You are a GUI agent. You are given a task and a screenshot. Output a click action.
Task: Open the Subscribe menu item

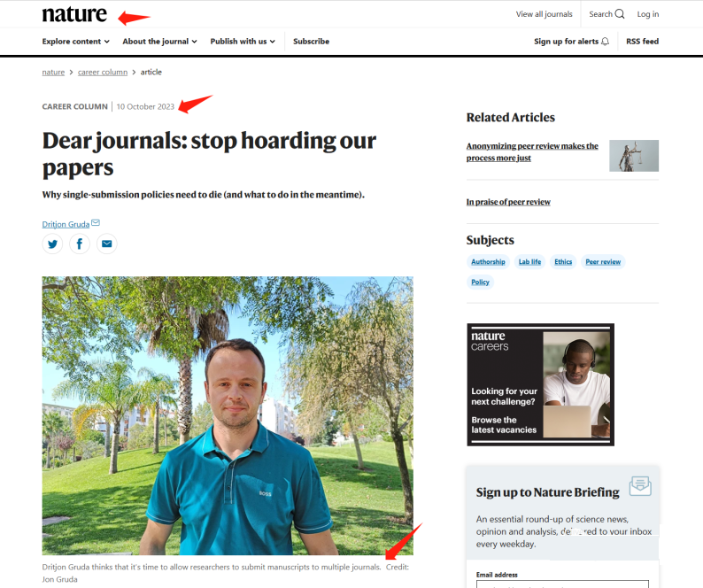[311, 42]
